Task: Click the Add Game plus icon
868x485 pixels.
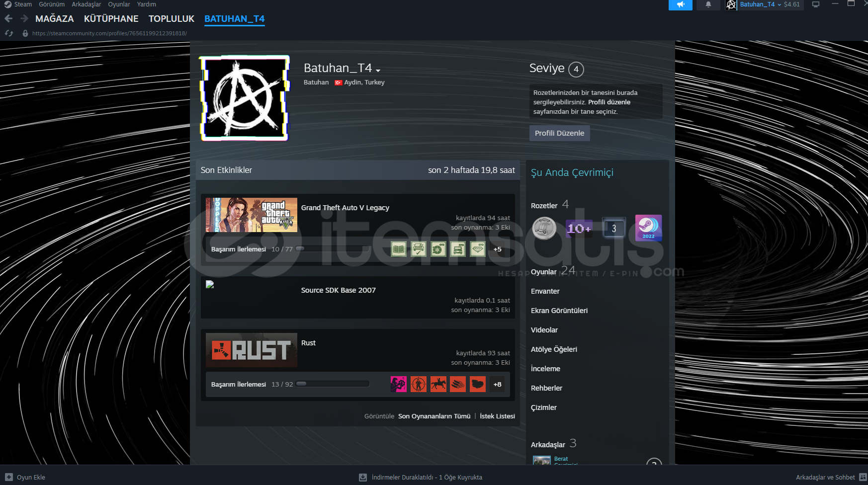Action: (9, 477)
